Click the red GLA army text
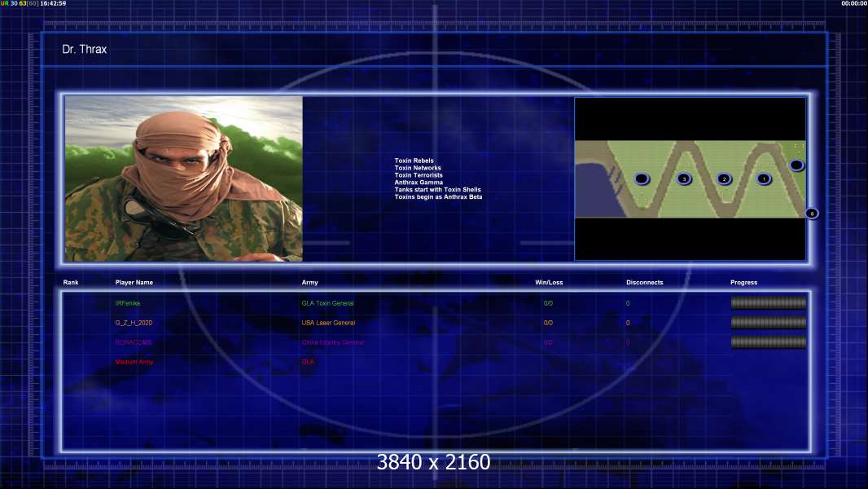 click(308, 362)
